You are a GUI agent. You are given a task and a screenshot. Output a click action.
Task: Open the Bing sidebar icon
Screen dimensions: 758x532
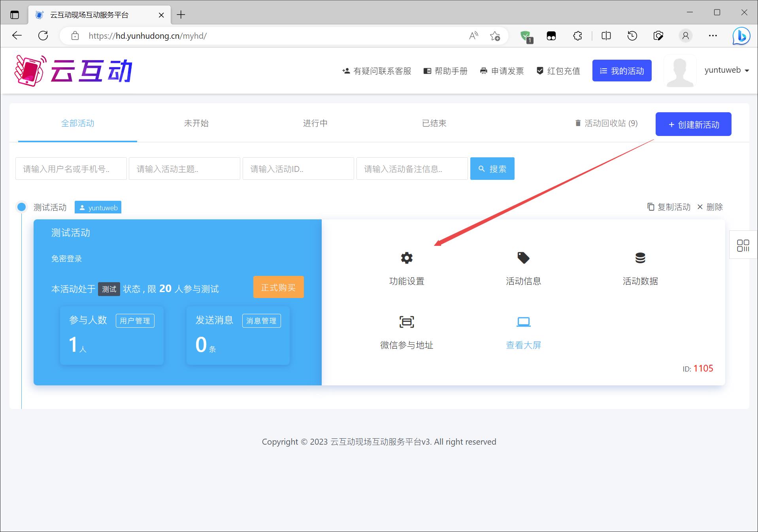(x=741, y=36)
